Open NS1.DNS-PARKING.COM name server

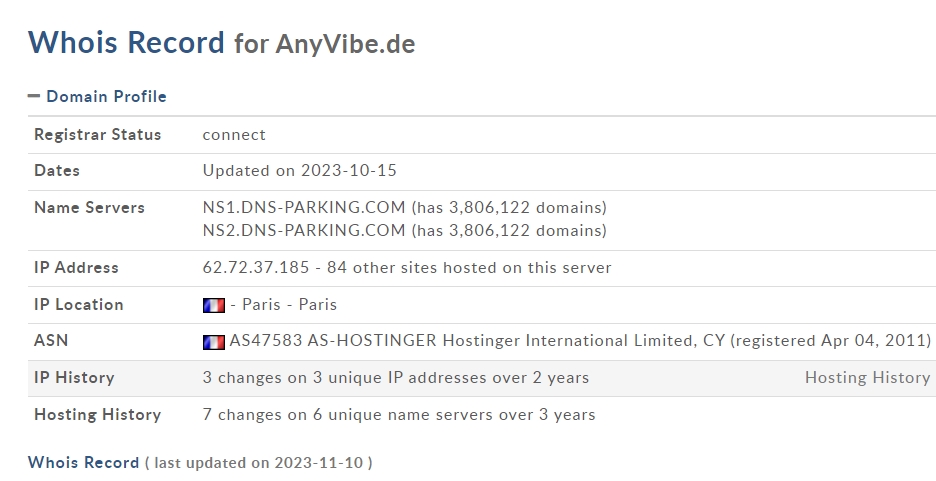click(304, 207)
